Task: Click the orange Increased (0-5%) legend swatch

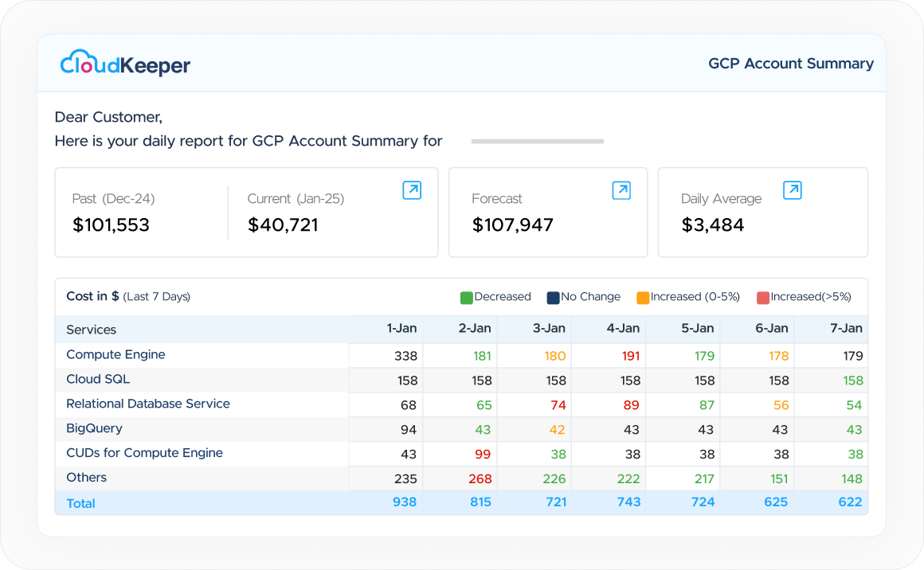Action: (642, 298)
